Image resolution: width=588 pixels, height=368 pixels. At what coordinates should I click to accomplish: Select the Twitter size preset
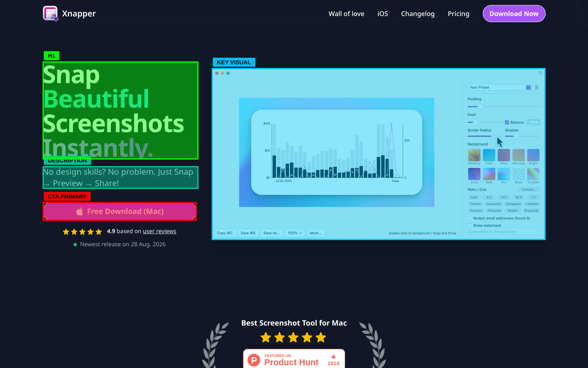[475, 204]
